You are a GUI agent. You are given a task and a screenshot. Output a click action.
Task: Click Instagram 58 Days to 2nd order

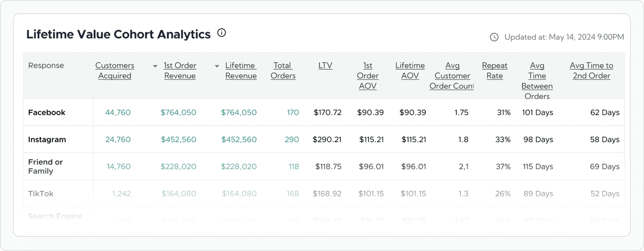tap(605, 140)
